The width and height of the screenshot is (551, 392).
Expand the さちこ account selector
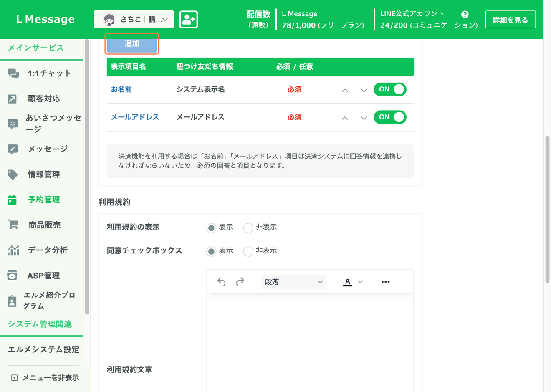tap(134, 19)
